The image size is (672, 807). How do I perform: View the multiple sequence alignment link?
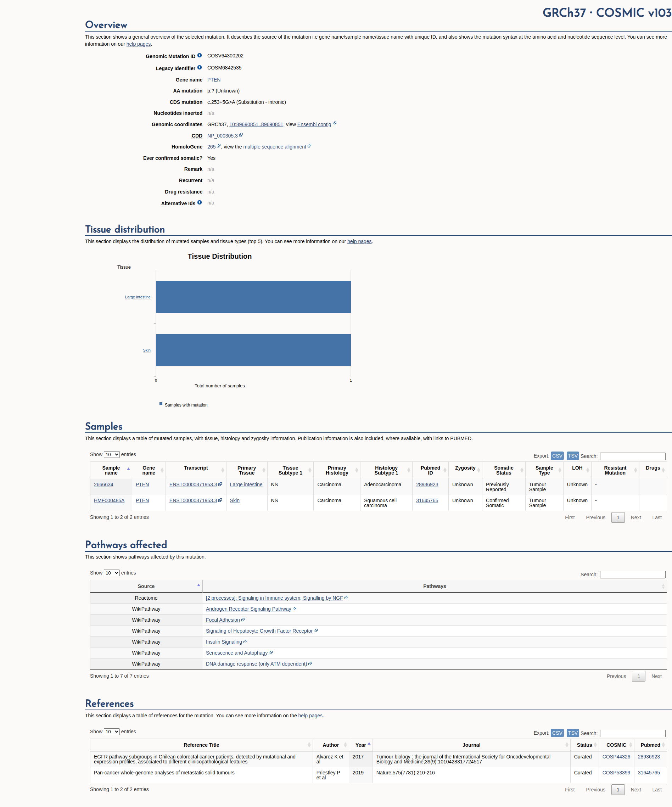click(x=274, y=147)
